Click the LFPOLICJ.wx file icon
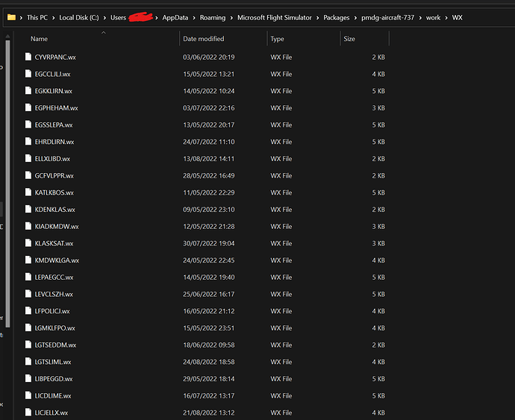Image resolution: width=515 pixels, height=420 pixels. [x=28, y=311]
